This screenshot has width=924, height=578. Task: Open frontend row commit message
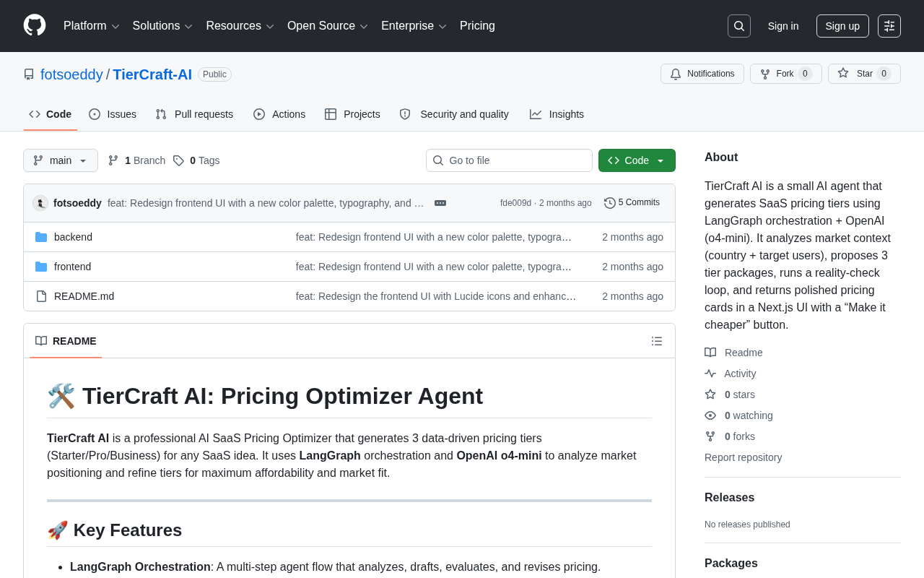tap(434, 267)
